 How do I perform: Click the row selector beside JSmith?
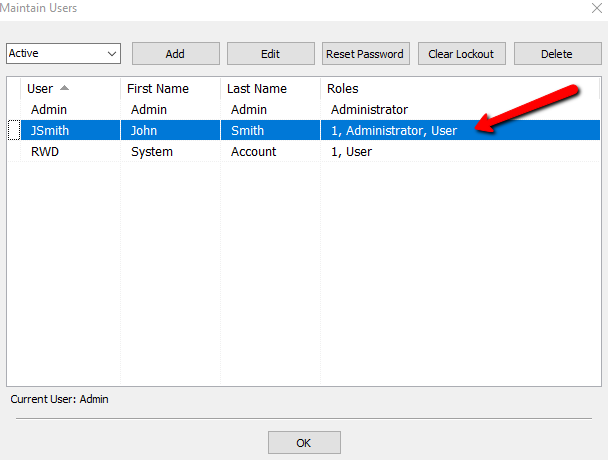tap(14, 130)
